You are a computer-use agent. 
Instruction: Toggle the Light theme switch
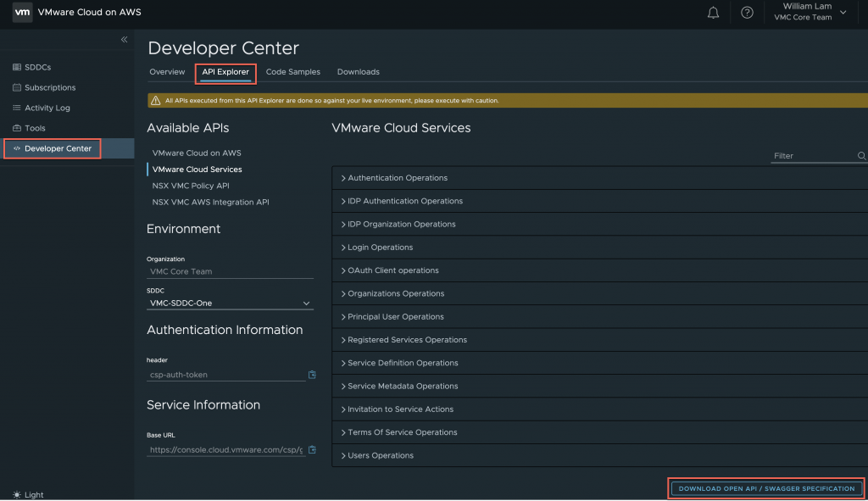(29, 494)
